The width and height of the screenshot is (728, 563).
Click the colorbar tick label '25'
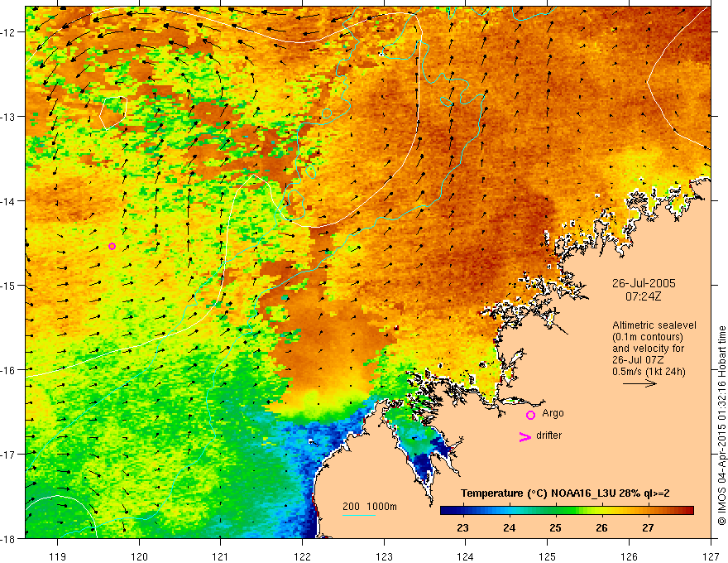click(x=555, y=527)
